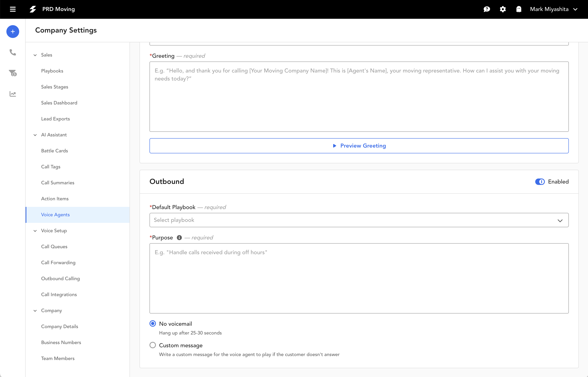Viewport: 588px width, 377px height.
Task: Open settings with the gear icon
Action: pyautogui.click(x=503, y=9)
